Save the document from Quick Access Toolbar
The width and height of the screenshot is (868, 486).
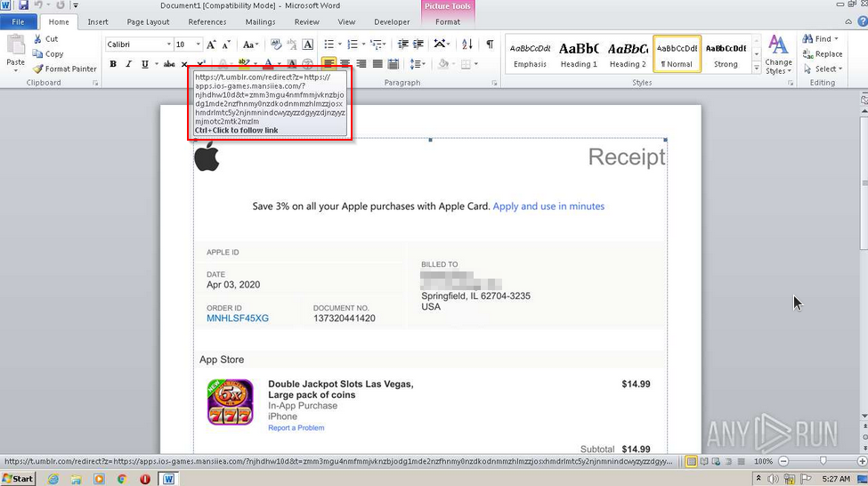coord(23,5)
